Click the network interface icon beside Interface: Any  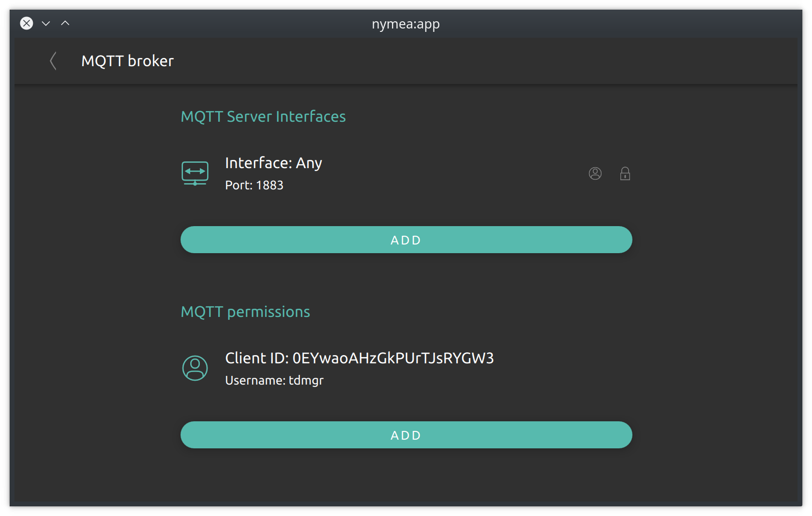point(195,173)
